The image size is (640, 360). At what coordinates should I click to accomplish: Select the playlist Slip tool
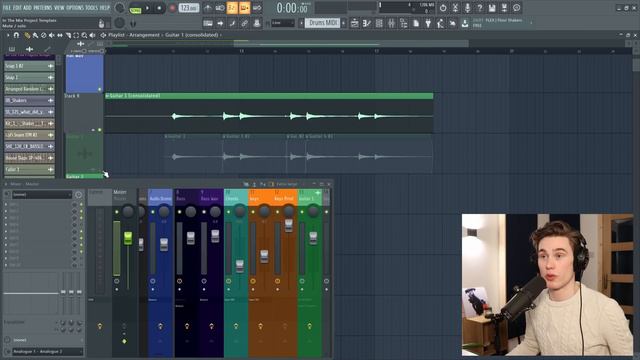coord(60,36)
